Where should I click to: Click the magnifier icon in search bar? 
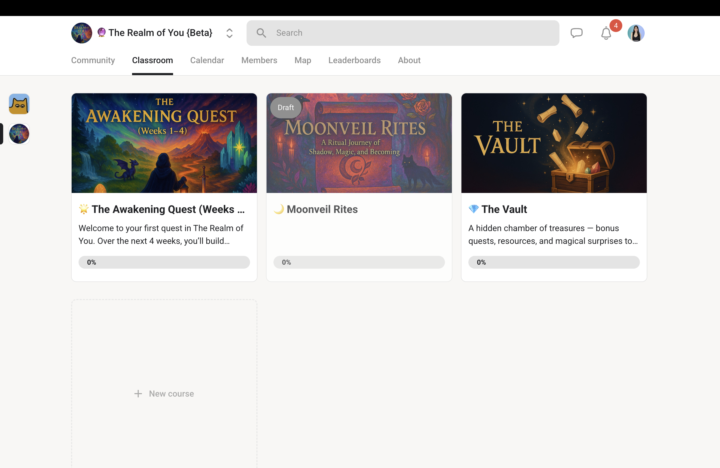pyautogui.click(x=262, y=33)
